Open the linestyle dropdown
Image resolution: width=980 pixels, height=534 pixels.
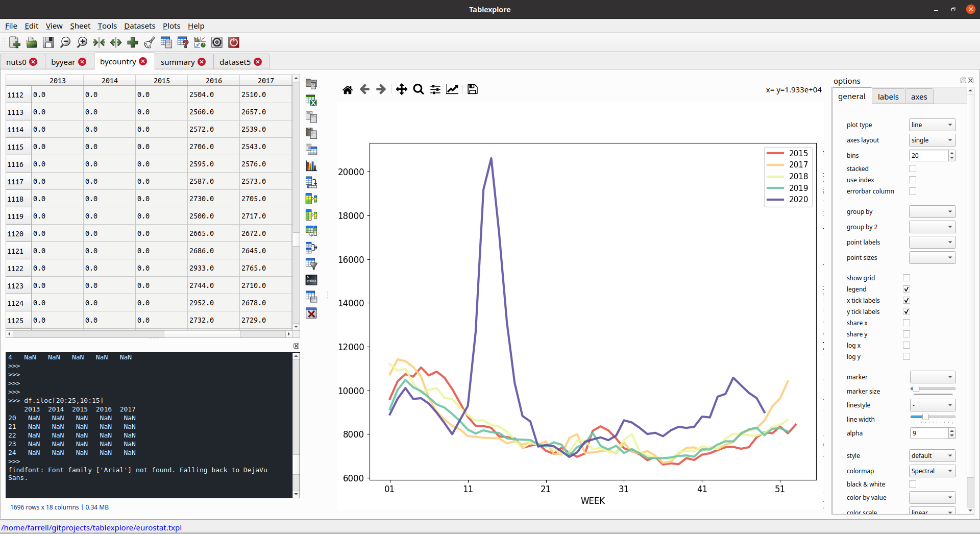933,405
